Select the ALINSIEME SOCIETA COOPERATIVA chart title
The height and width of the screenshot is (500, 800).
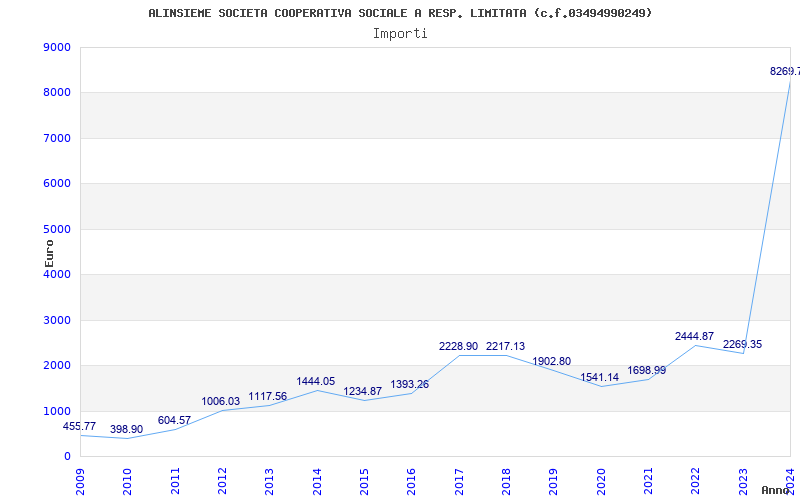[400, 13]
